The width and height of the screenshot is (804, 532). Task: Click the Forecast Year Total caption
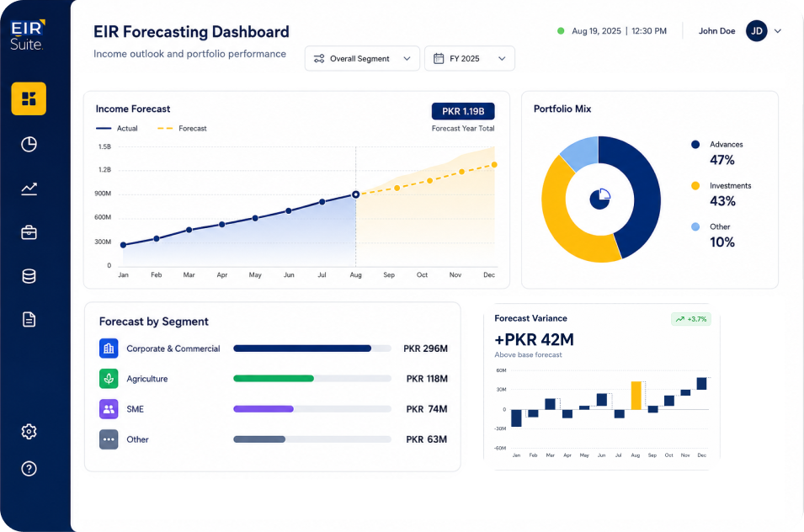tap(463, 128)
